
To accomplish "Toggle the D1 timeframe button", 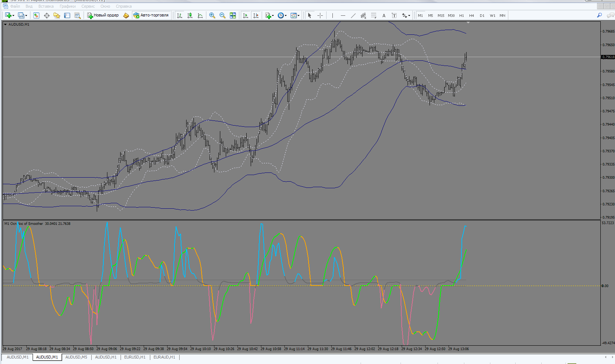I will [482, 15].
